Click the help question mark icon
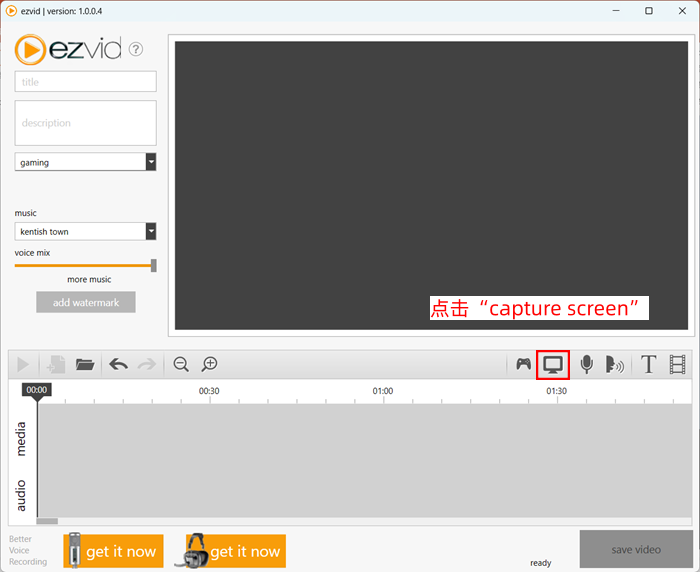Image resolution: width=700 pixels, height=572 pixels. point(136,49)
